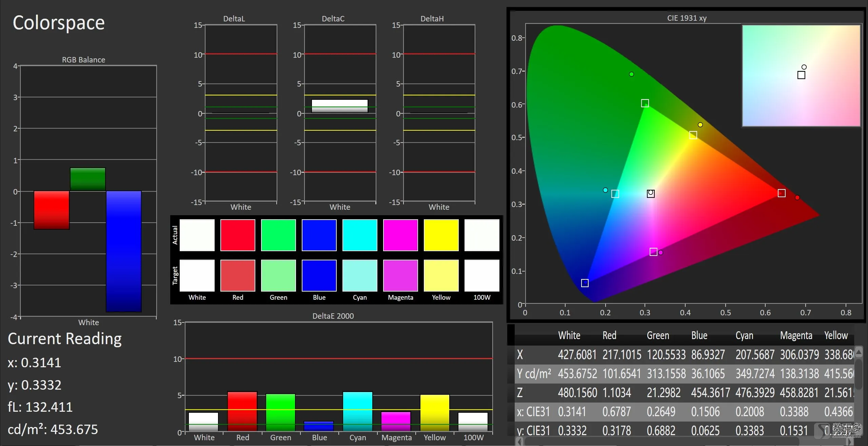Viewport: 868px width, 446px height.
Task: Click the scroll-up arrow of the data table
Action: point(859,352)
